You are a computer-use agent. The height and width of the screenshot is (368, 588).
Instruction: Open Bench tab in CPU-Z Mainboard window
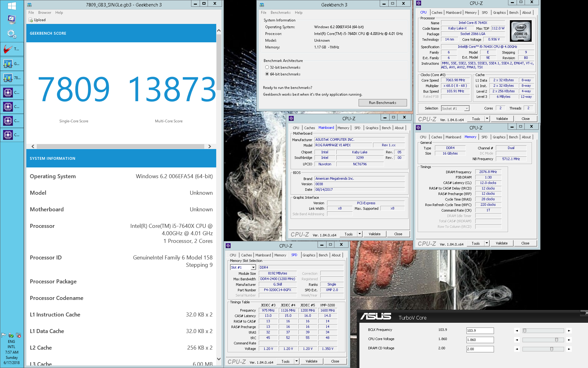click(386, 128)
